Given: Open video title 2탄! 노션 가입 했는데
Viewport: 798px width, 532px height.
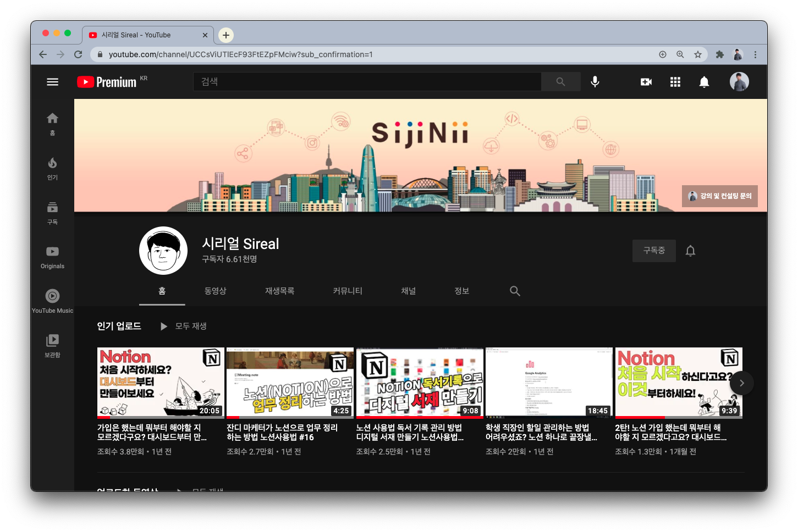Looking at the screenshot, I should (671, 433).
